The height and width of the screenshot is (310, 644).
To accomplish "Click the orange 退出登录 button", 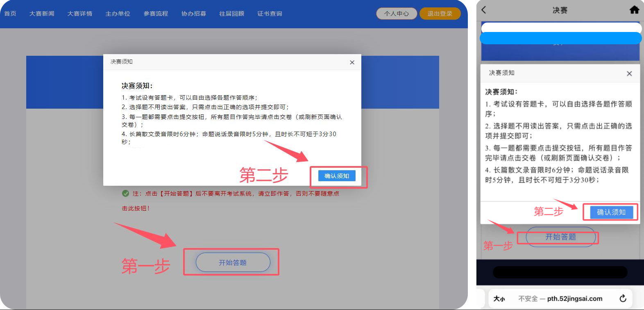I will click(440, 14).
